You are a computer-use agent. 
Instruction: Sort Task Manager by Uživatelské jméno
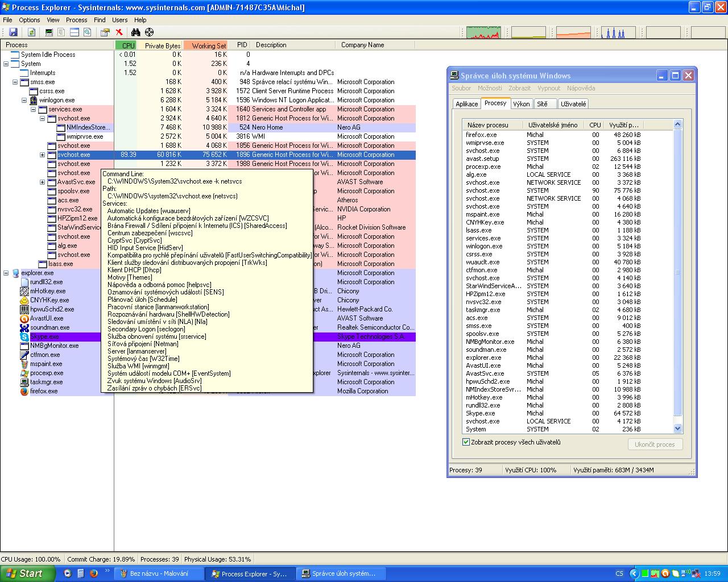click(x=555, y=125)
